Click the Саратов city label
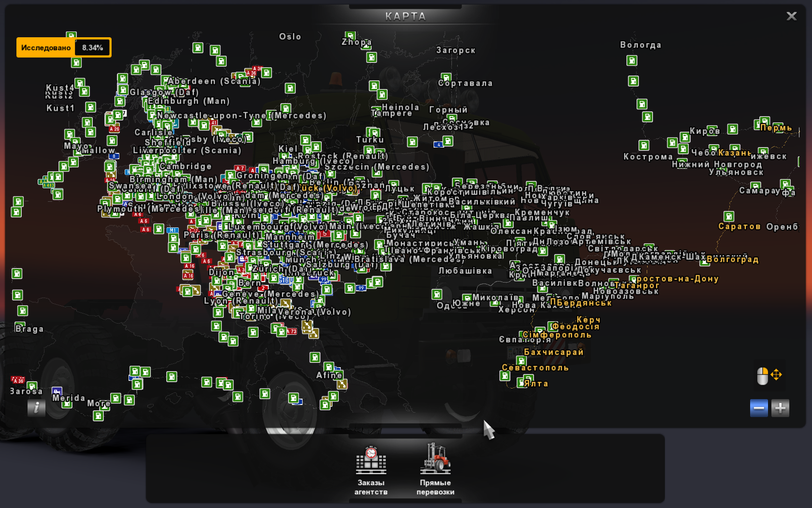The image size is (812, 508). point(739,226)
